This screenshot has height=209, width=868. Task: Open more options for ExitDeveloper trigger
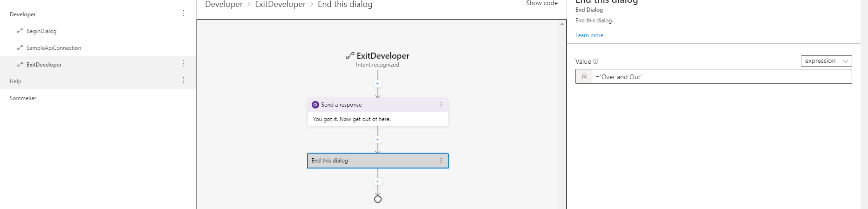click(184, 63)
